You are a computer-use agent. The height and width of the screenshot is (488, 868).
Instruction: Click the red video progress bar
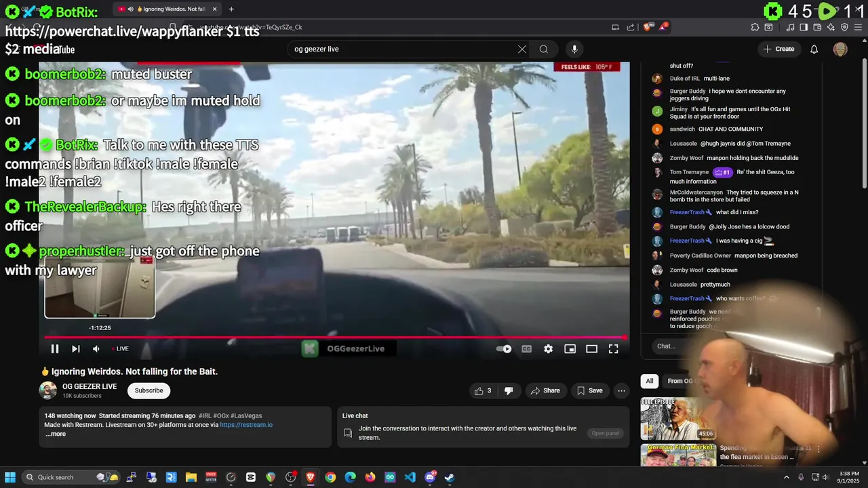point(334,337)
